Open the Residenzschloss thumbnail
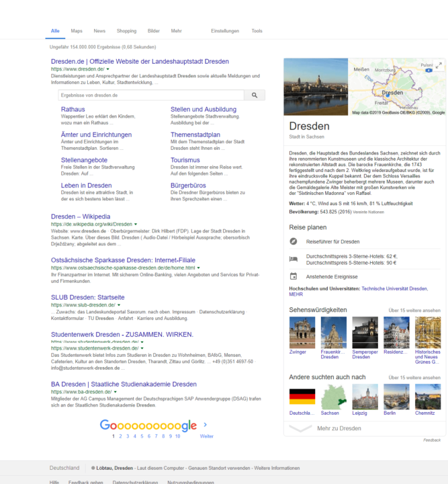The image size is (448, 484). point(396,333)
